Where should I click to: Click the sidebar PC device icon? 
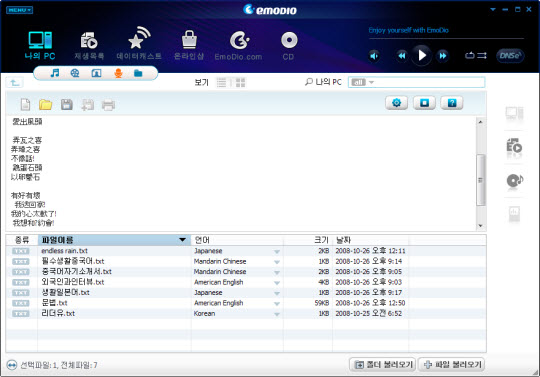(x=514, y=113)
